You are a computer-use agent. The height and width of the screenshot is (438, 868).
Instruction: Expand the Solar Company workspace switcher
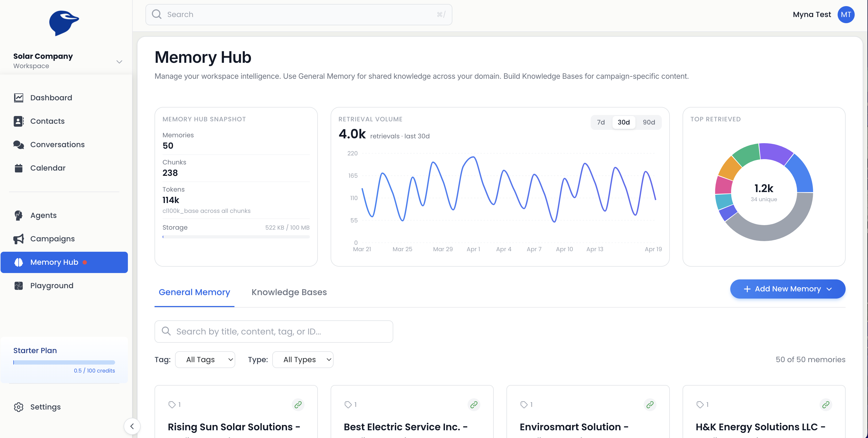[119, 62]
